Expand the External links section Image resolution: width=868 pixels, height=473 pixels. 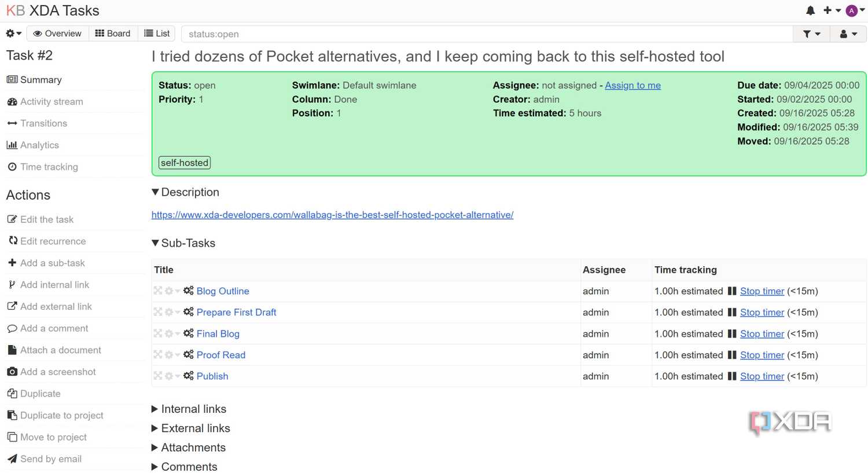(191, 428)
